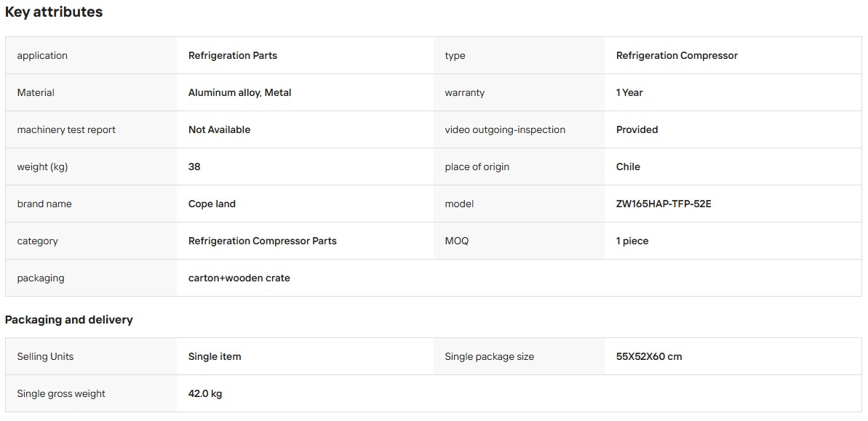Click the Single item selling units value
Screen dimensions: 868x421
click(215, 356)
